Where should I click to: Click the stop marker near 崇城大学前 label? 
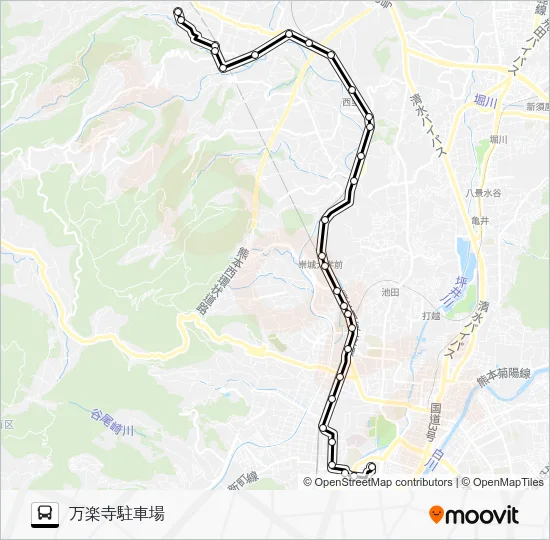325,266
